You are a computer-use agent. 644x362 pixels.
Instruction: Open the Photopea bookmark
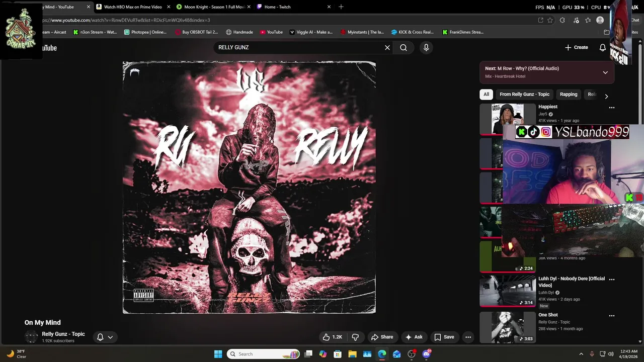click(x=145, y=32)
